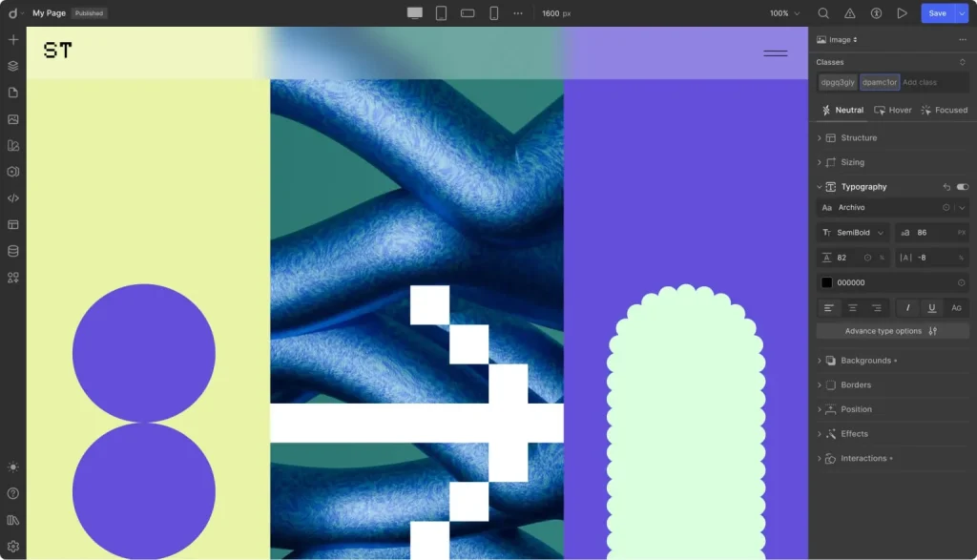Click the black text color swatch
The height and width of the screenshot is (560, 977).
click(x=827, y=283)
